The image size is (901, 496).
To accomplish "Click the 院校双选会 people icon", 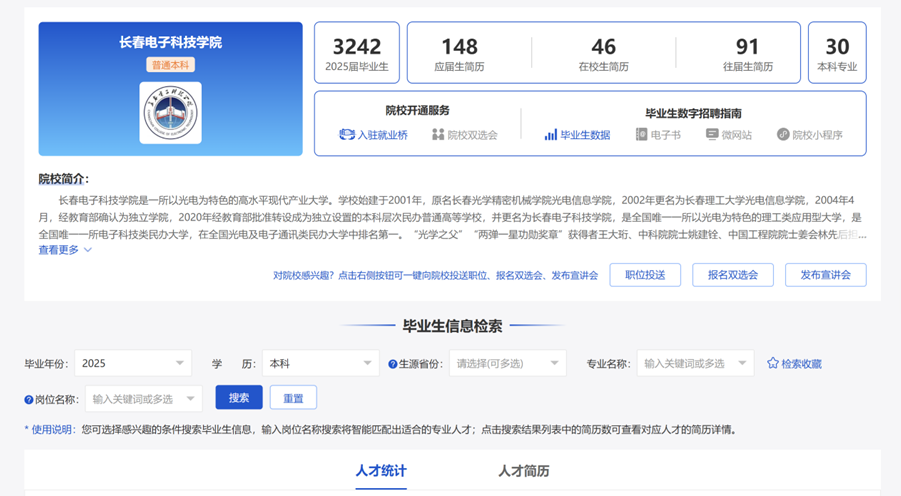I will tap(438, 134).
